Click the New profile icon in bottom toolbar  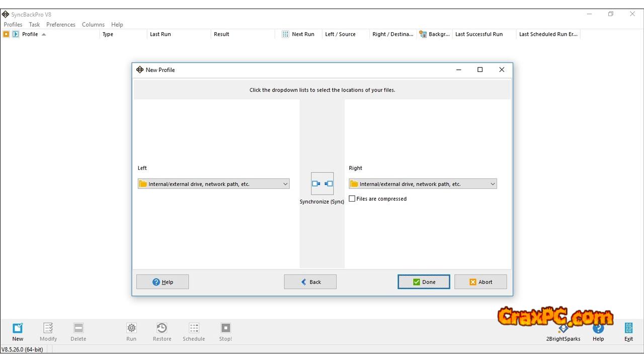click(x=18, y=328)
